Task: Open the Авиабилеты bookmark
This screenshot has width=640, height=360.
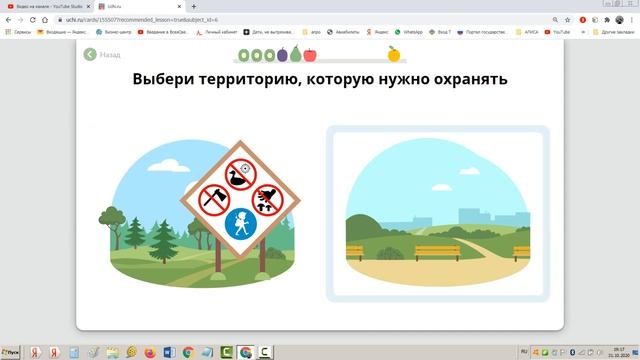Action: [342, 32]
